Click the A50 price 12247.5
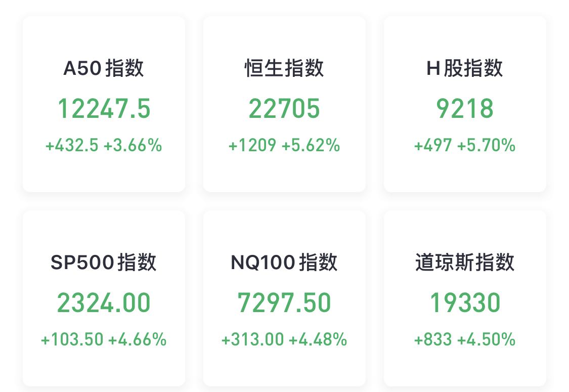Viewport: 569px width, 392px height. click(x=104, y=109)
